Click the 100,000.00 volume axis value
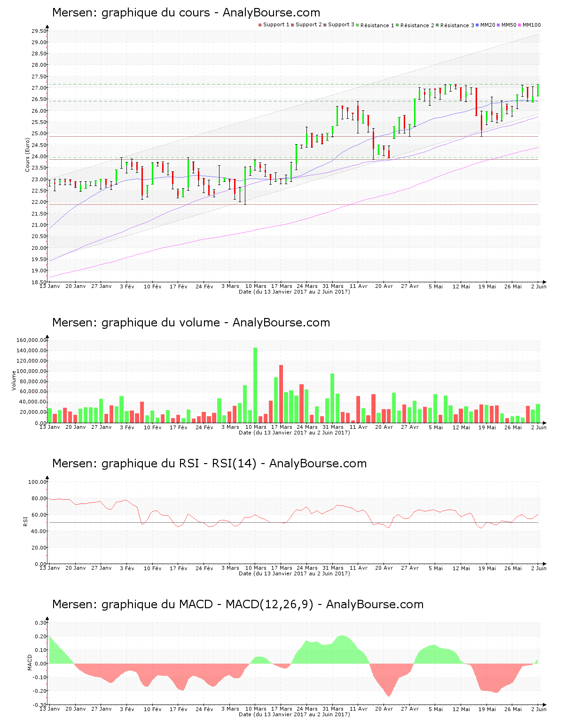Screen dimensions: 564x728 tap(31, 371)
